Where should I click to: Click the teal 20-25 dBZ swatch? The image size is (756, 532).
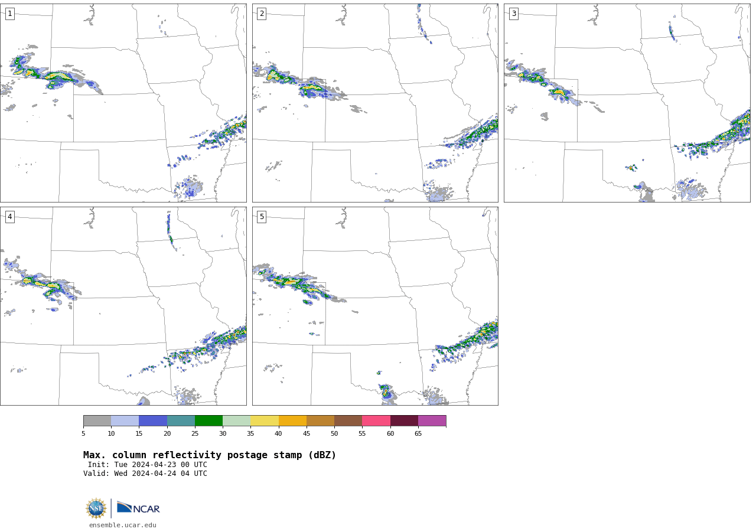coord(181,420)
